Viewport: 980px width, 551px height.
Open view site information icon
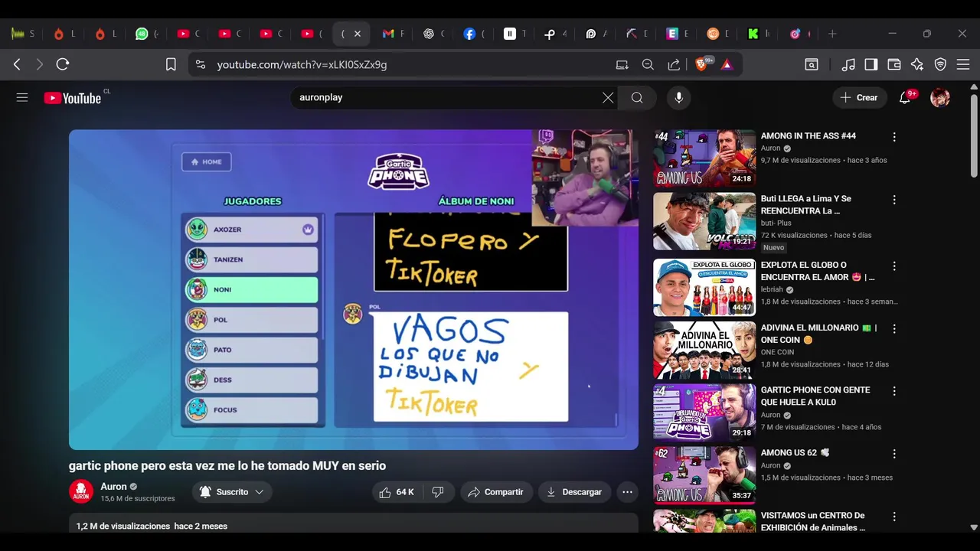[200, 65]
